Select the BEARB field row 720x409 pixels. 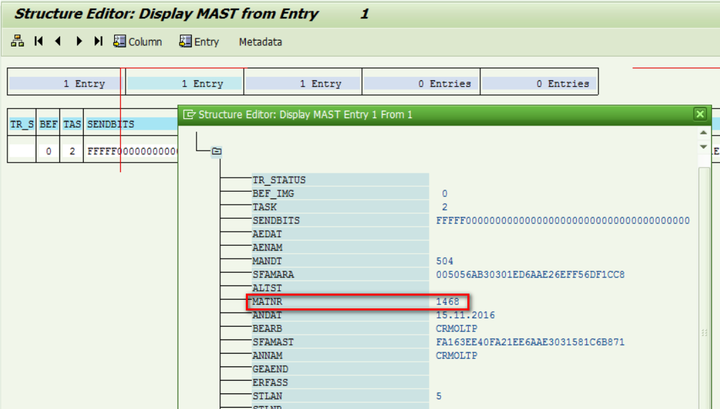point(340,329)
